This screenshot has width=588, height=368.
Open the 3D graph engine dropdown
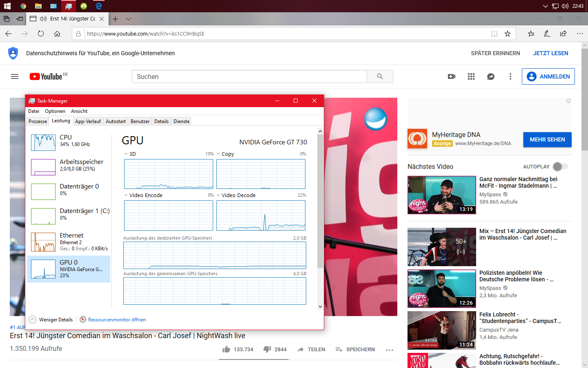pos(126,154)
